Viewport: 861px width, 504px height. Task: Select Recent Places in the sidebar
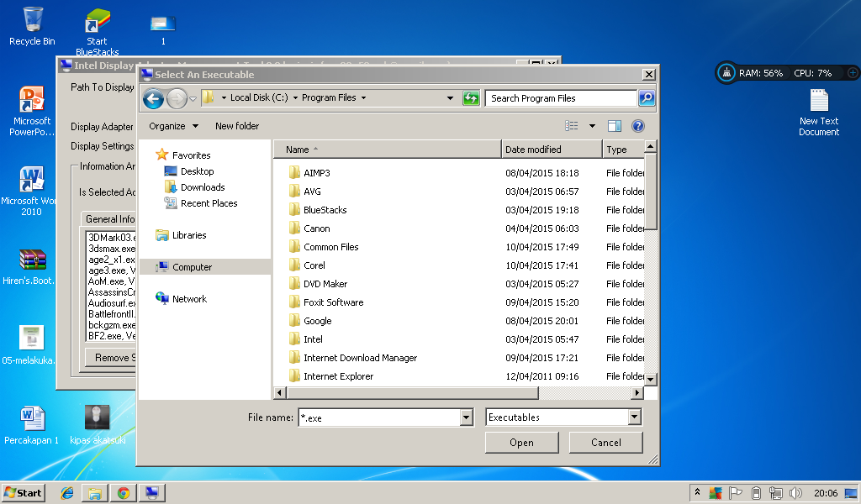pyautogui.click(x=201, y=203)
